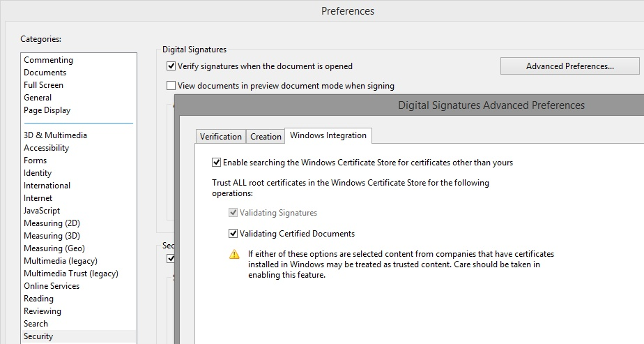Select the Windows Integration tab
Viewport: 644px width, 344px height.
point(328,135)
